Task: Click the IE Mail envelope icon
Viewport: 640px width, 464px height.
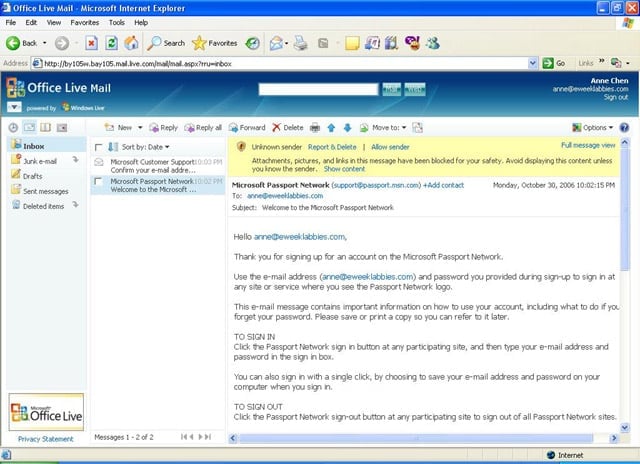Action: point(276,43)
